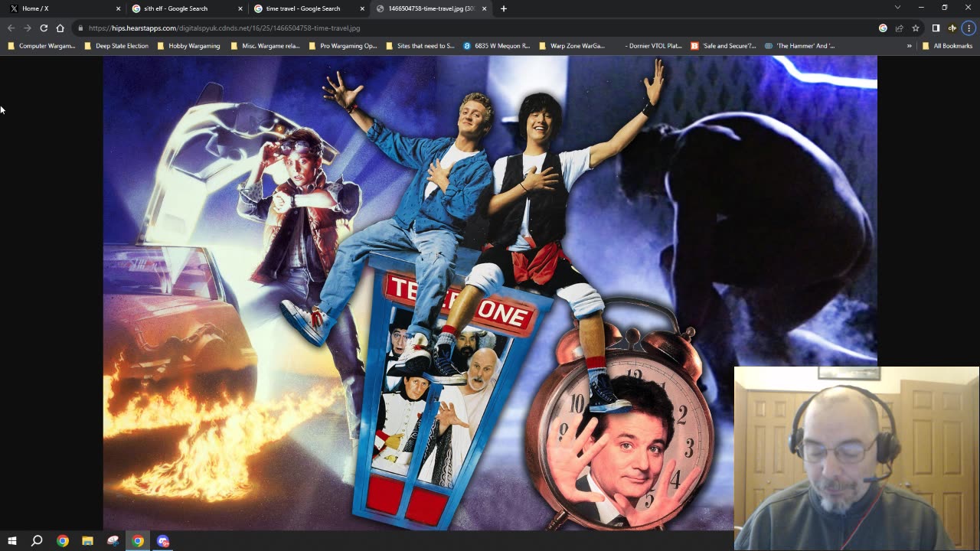Open the Discord taskbar icon
The height and width of the screenshot is (551, 980).
coord(162,540)
